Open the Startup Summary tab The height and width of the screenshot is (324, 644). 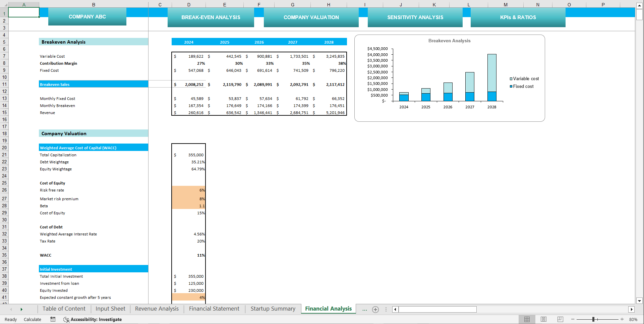click(273, 309)
